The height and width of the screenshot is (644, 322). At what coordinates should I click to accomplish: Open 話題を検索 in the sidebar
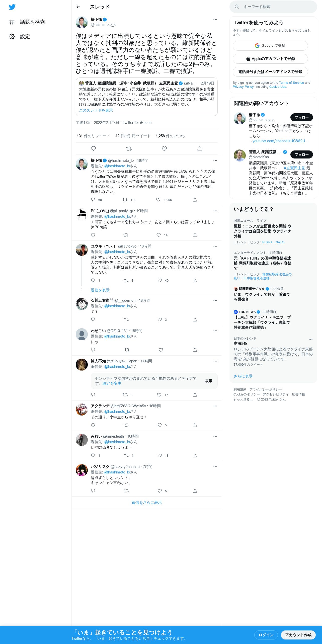[x=27, y=22]
